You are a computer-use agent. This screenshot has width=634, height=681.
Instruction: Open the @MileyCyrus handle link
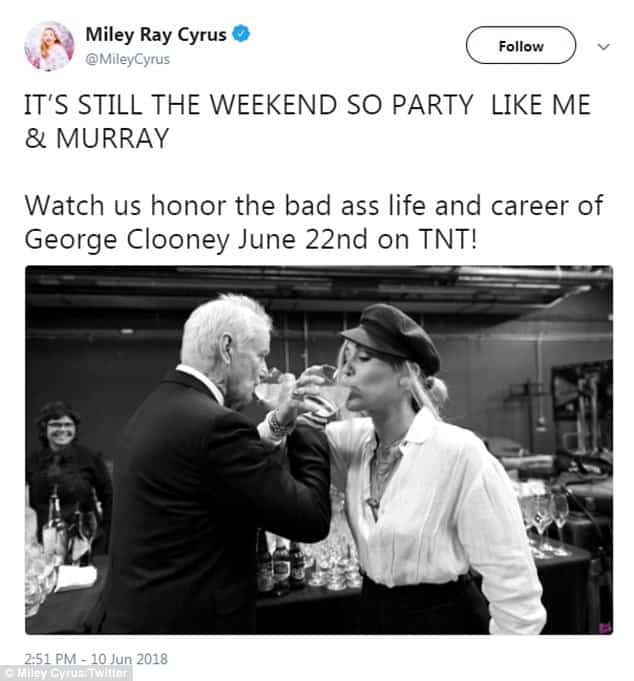click(x=134, y=59)
